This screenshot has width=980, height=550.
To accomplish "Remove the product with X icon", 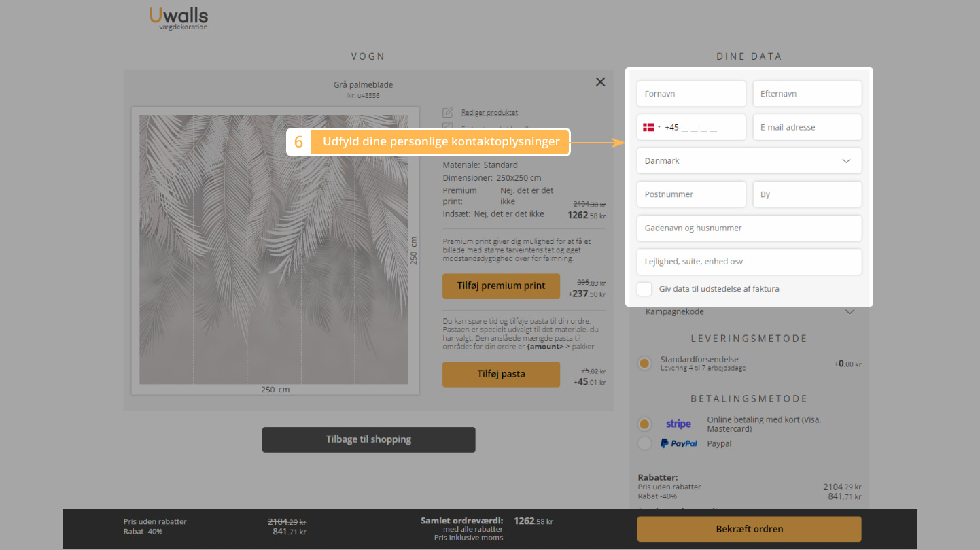I will point(600,82).
